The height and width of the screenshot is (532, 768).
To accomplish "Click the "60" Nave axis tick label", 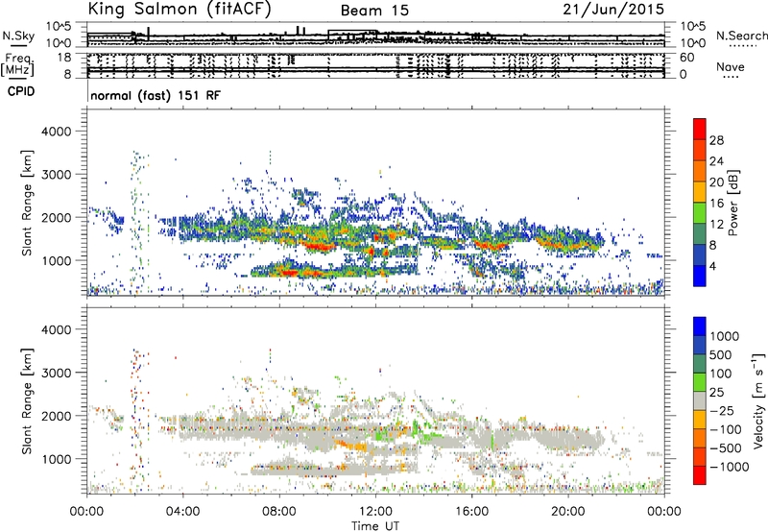I will click(686, 58).
